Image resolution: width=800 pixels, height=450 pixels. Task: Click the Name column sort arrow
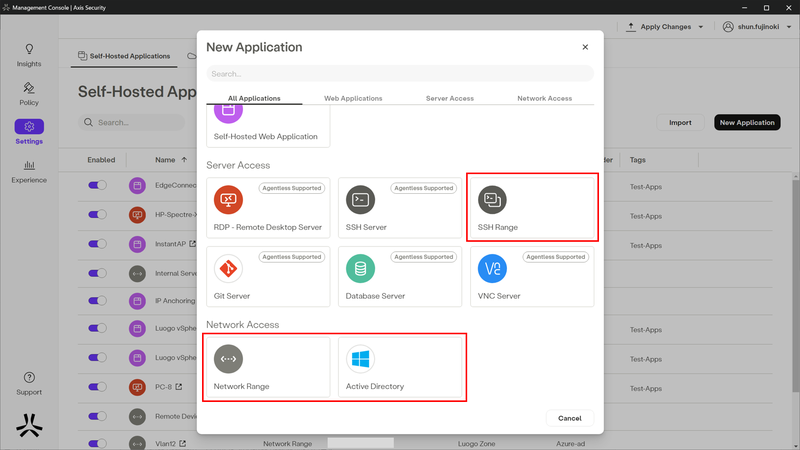click(184, 160)
